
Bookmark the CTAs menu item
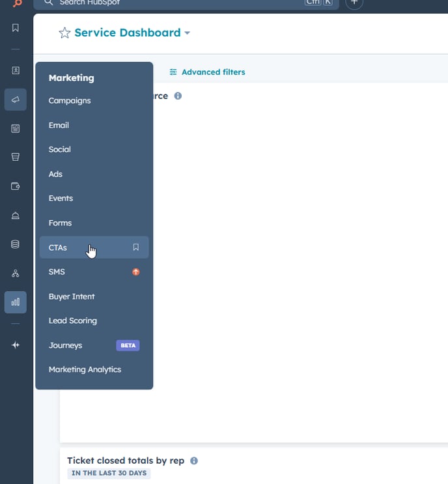pos(136,248)
